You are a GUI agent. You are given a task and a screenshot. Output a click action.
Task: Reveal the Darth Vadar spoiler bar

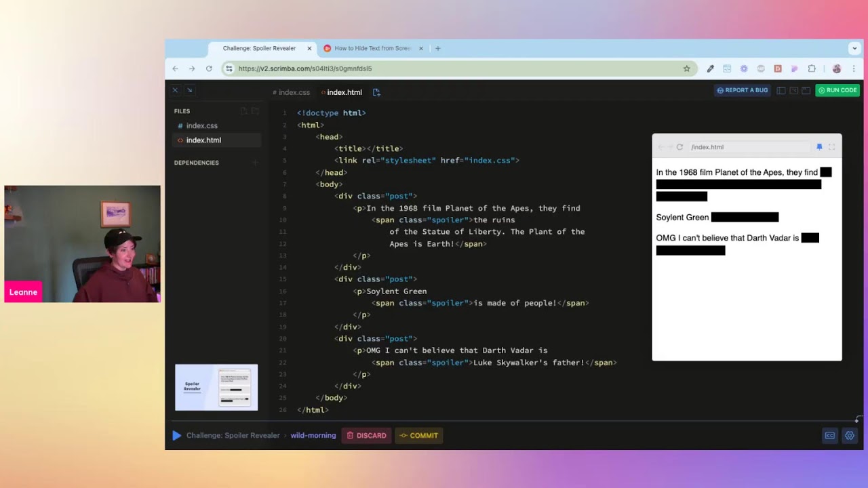click(x=810, y=238)
